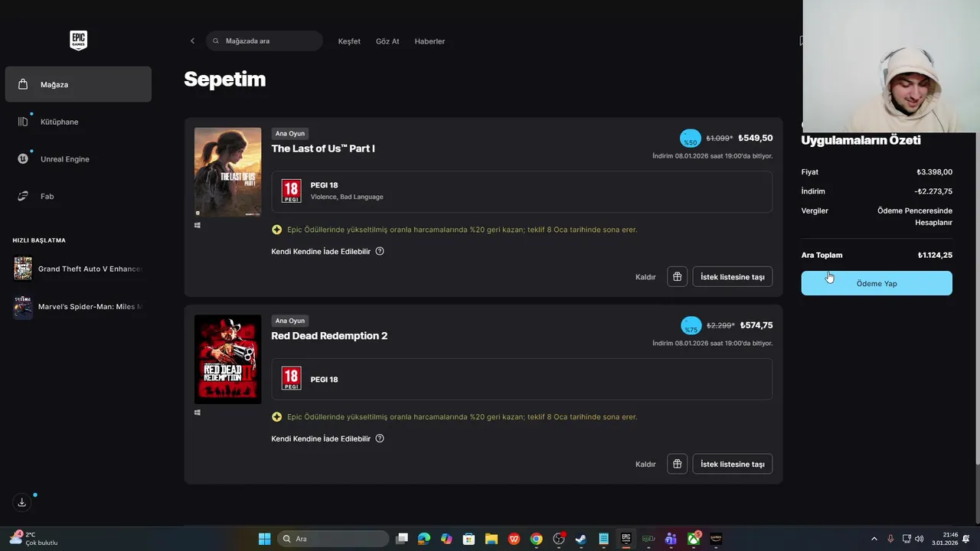Open Microsoft Edge from taskbar
The width and height of the screenshot is (980, 551).
pos(424,539)
